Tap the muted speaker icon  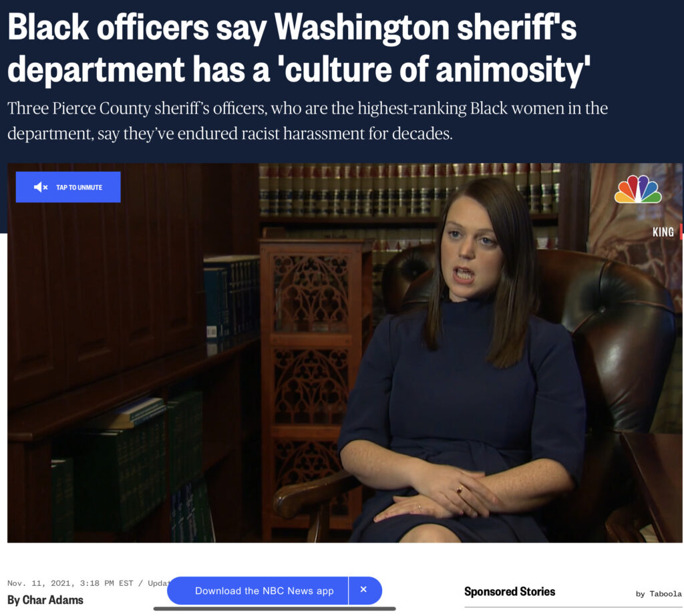41,187
